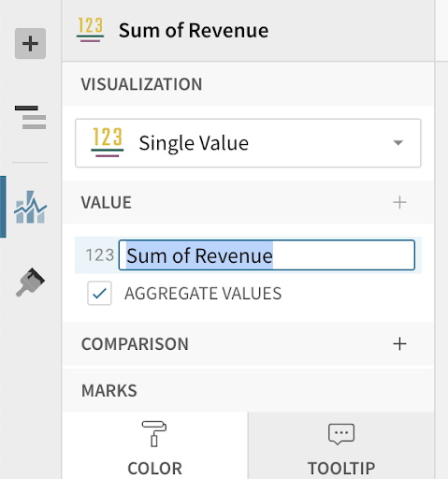
Task: Open the outline list icon in sidebar
Action: pos(30,117)
